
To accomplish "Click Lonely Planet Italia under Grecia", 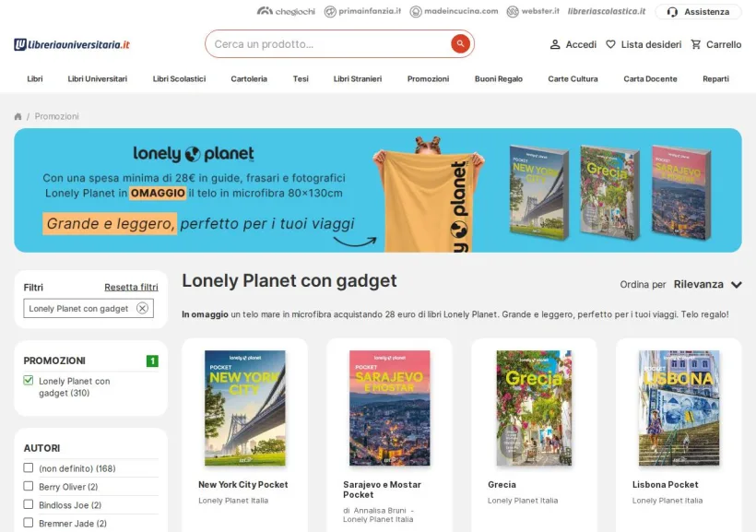I will [523, 501].
